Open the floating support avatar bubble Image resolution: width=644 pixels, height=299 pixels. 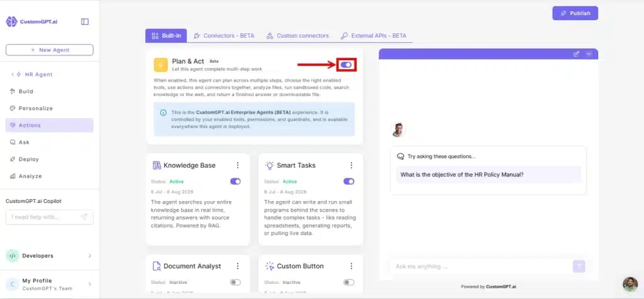coord(630,284)
